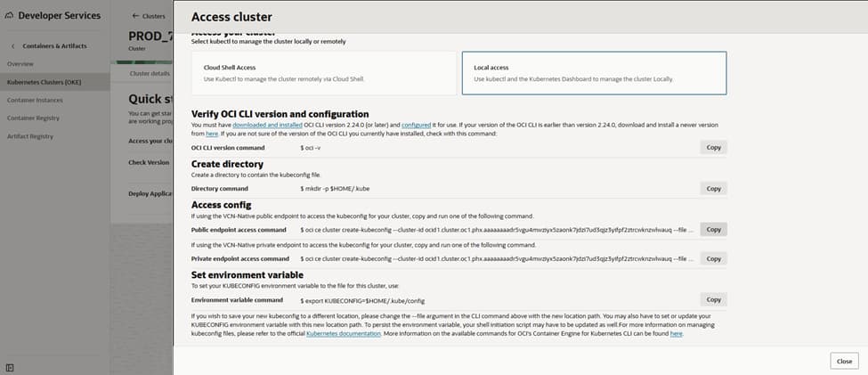Open Kubernetes Clusters (OKE) in sidebar
The image size is (868, 375).
tap(45, 82)
